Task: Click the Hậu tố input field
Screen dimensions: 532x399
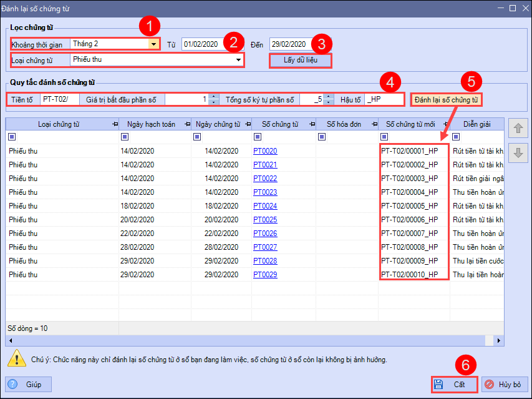Action: (384, 99)
